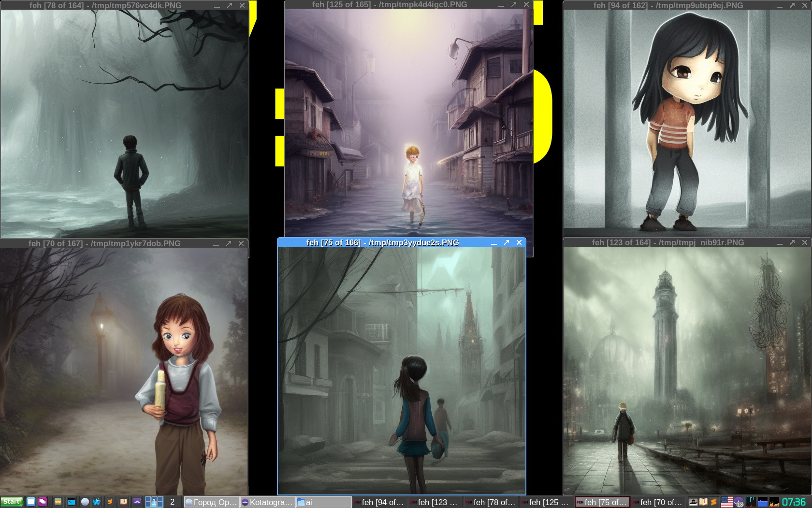
Task: Close the feh [70 of 167] window
Action: click(241, 243)
